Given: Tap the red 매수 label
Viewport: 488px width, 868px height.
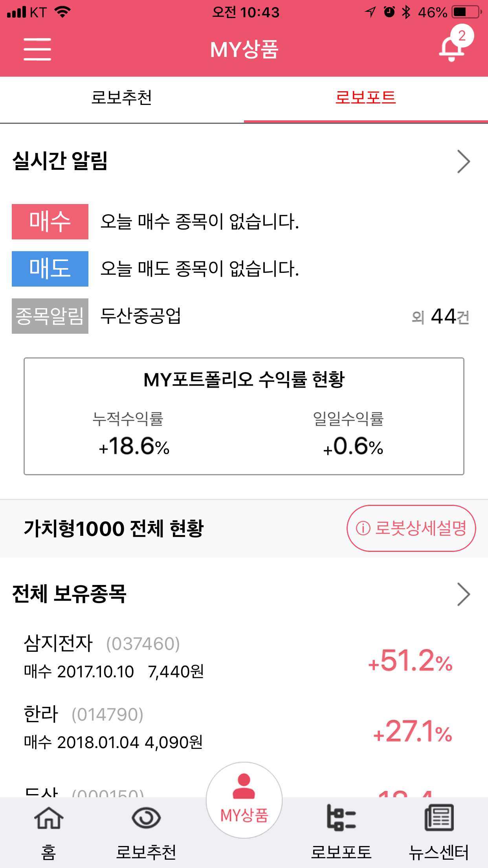Looking at the screenshot, I should pos(50,222).
